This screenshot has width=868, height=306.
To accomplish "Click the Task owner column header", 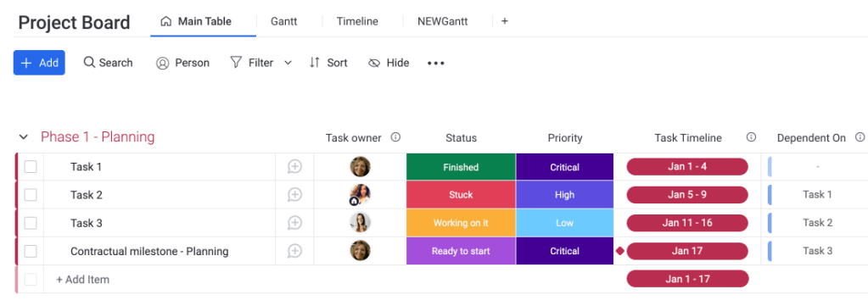I will [353, 138].
